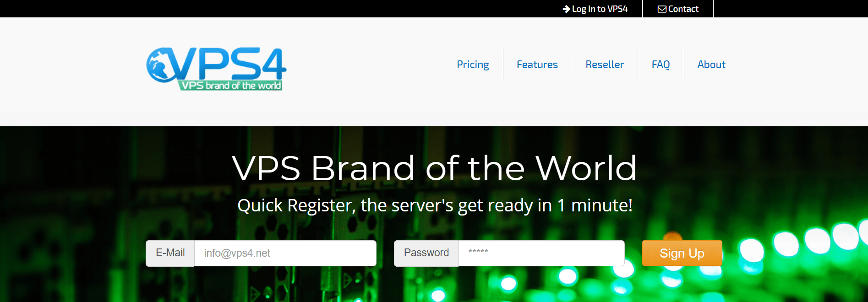Click the arrow icon beside Log In
868x302 pixels.
pyautogui.click(x=567, y=9)
